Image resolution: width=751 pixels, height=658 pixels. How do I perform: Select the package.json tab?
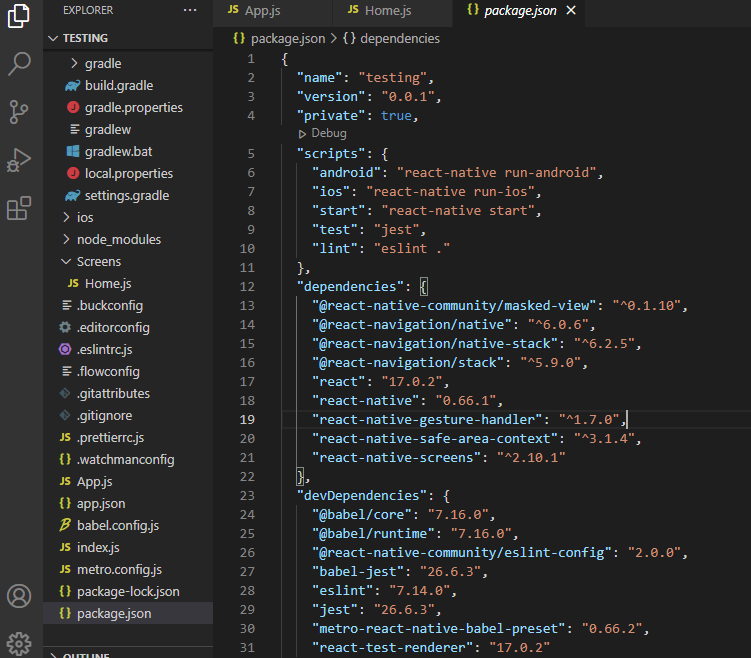[520, 11]
